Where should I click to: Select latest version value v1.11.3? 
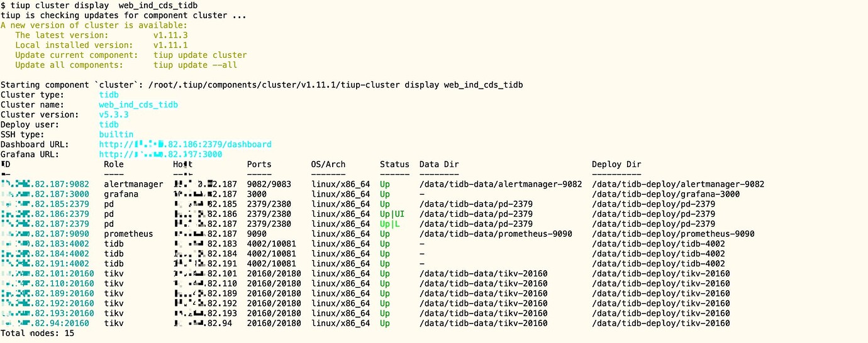point(170,35)
